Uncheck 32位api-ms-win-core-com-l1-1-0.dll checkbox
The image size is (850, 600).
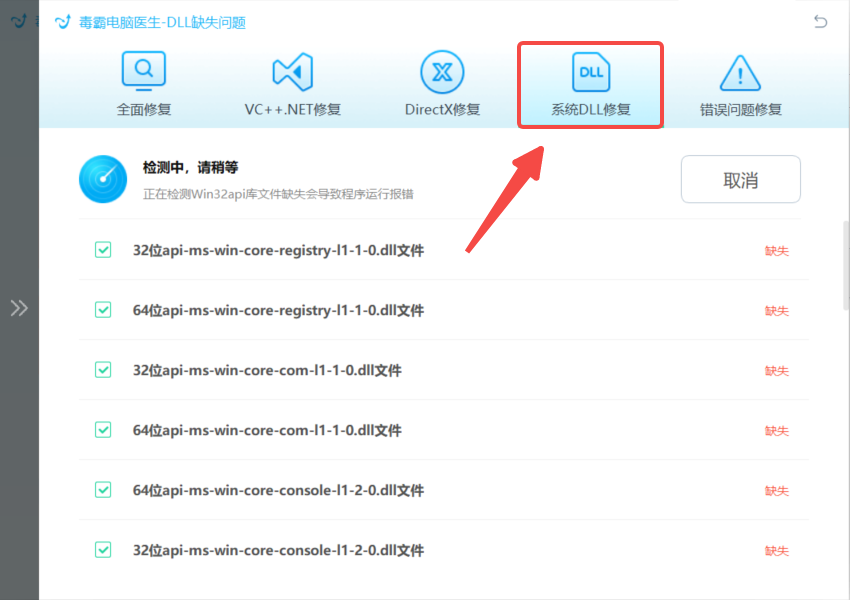pyautogui.click(x=103, y=370)
